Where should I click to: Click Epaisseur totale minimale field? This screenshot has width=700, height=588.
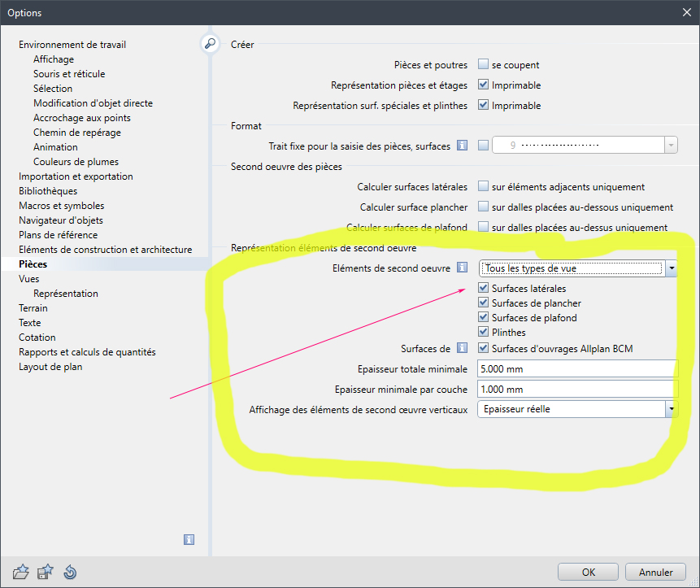click(x=578, y=368)
